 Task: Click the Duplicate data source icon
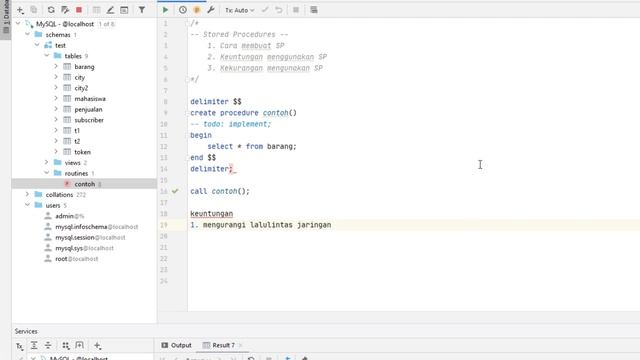click(34, 10)
